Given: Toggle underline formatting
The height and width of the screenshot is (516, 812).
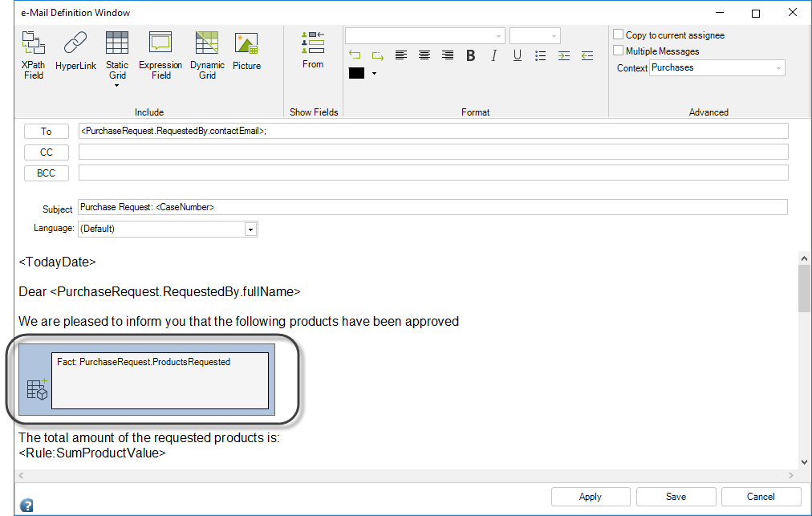Looking at the screenshot, I should (x=517, y=55).
